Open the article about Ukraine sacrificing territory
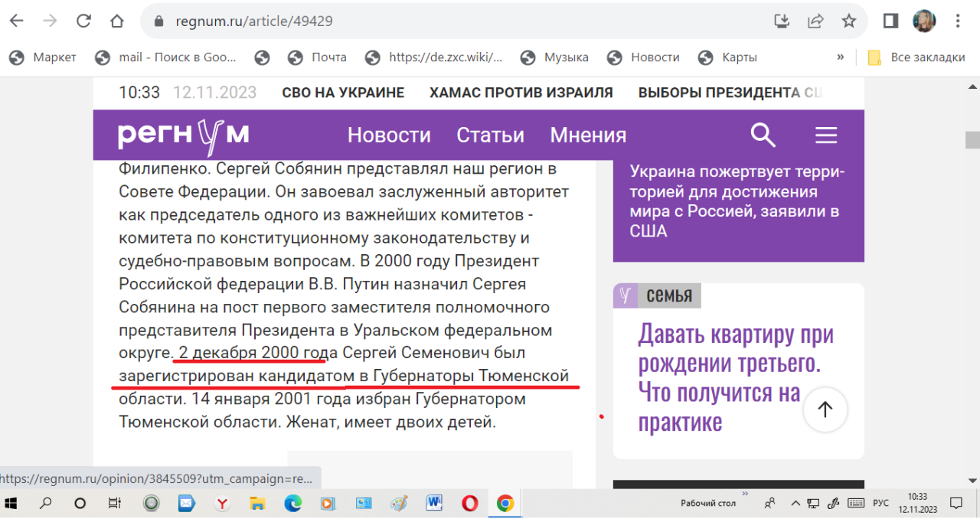980x522 pixels. pos(735,201)
